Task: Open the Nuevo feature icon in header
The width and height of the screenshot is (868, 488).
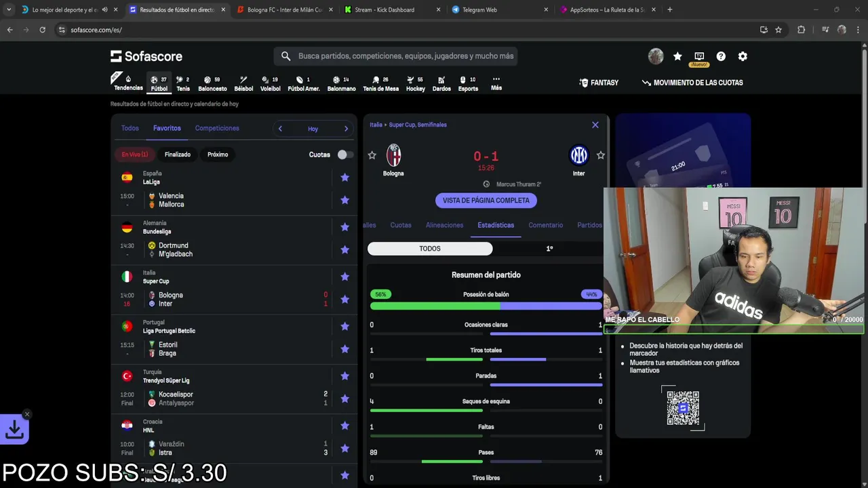Action: point(699,58)
